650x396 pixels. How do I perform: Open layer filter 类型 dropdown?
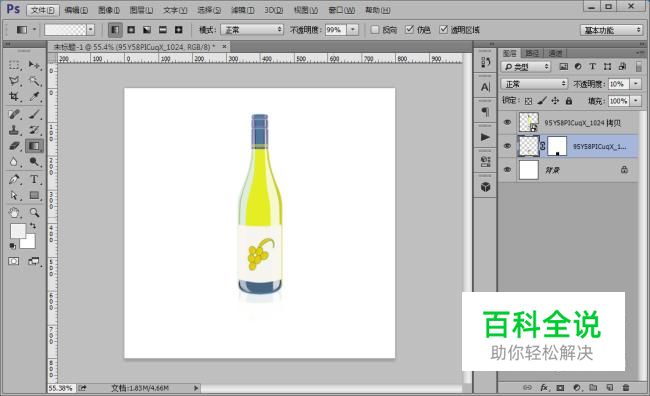[x=526, y=66]
